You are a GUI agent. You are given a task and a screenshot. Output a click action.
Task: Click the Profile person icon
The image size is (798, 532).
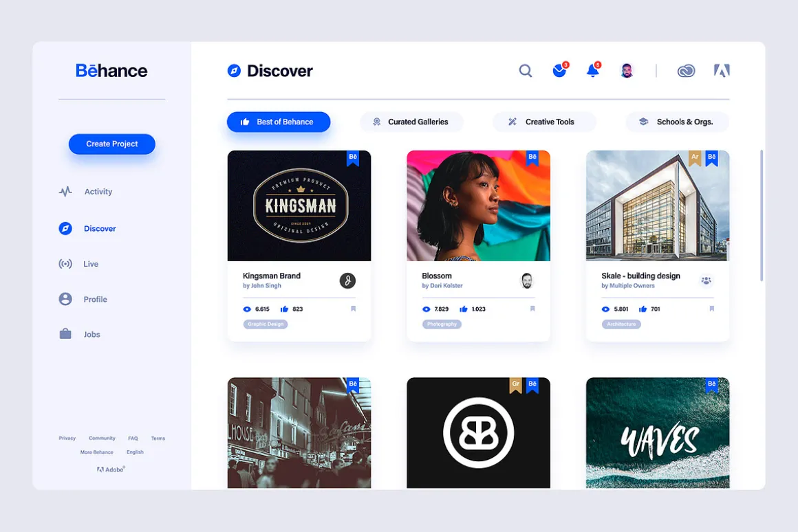[65, 299]
